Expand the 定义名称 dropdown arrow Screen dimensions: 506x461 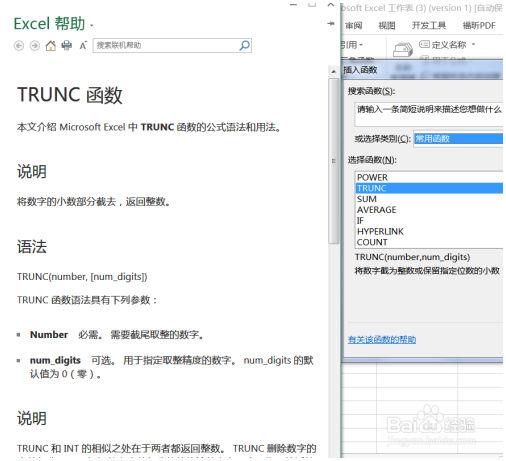[x=474, y=44]
